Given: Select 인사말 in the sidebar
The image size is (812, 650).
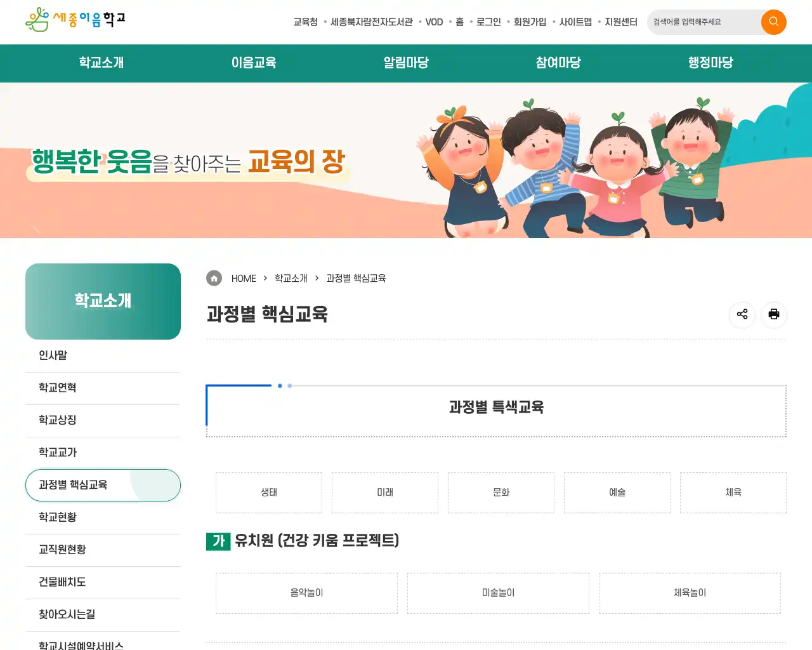Looking at the screenshot, I should click(x=103, y=355).
